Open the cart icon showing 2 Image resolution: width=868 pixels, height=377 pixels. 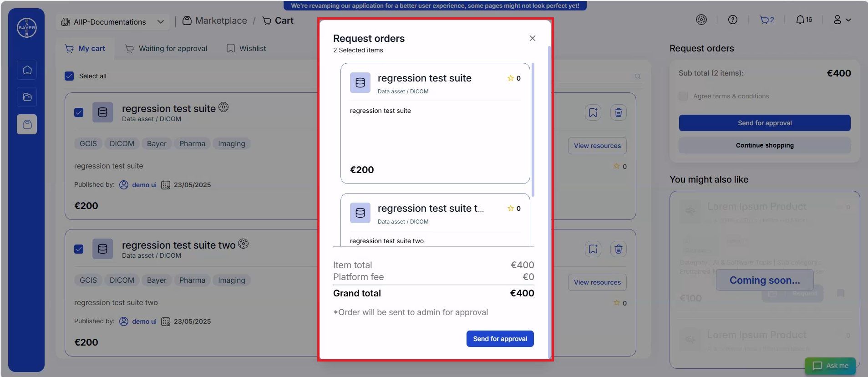click(x=767, y=20)
